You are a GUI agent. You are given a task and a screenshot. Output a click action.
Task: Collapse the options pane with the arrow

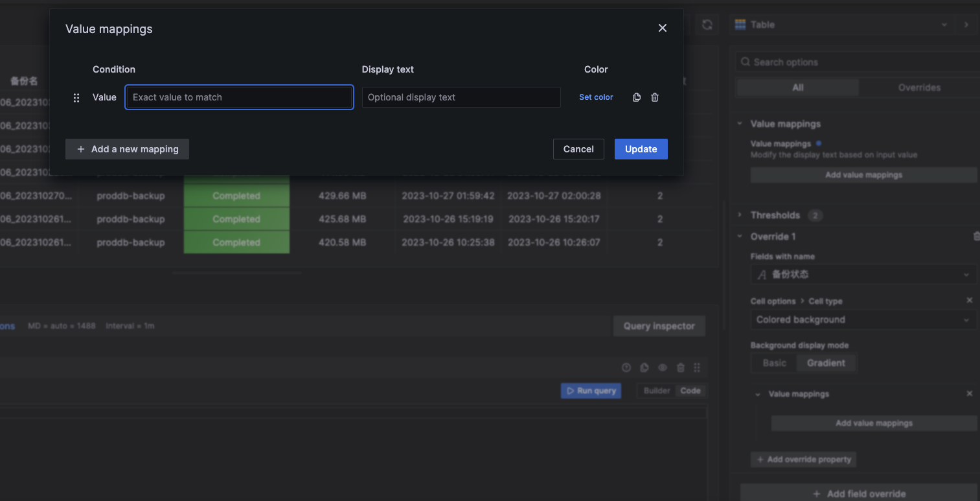click(966, 25)
